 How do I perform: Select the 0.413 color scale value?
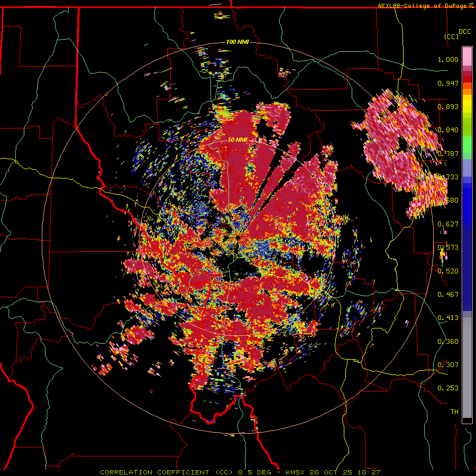point(448,318)
